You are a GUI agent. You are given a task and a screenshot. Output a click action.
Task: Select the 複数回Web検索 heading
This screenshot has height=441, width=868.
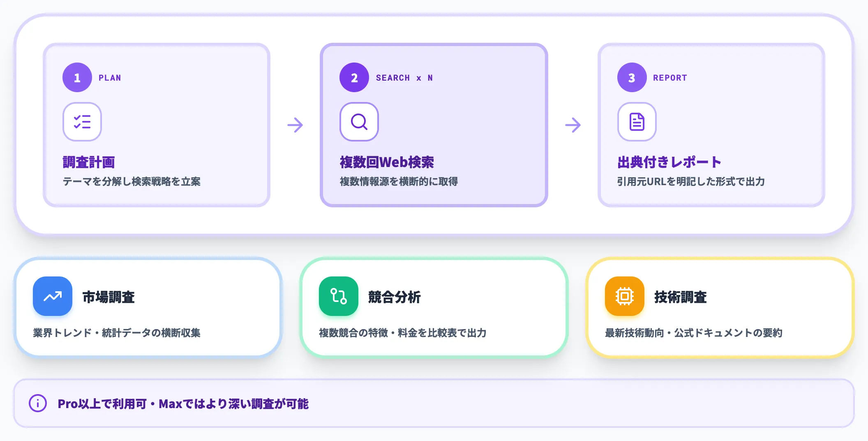pos(387,162)
